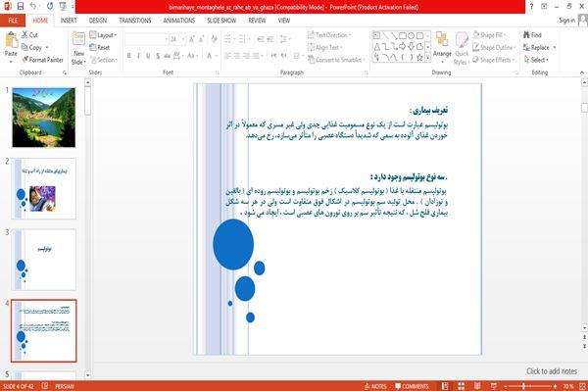Click Sign in link
The width and height of the screenshot is (588, 391).
566,21
